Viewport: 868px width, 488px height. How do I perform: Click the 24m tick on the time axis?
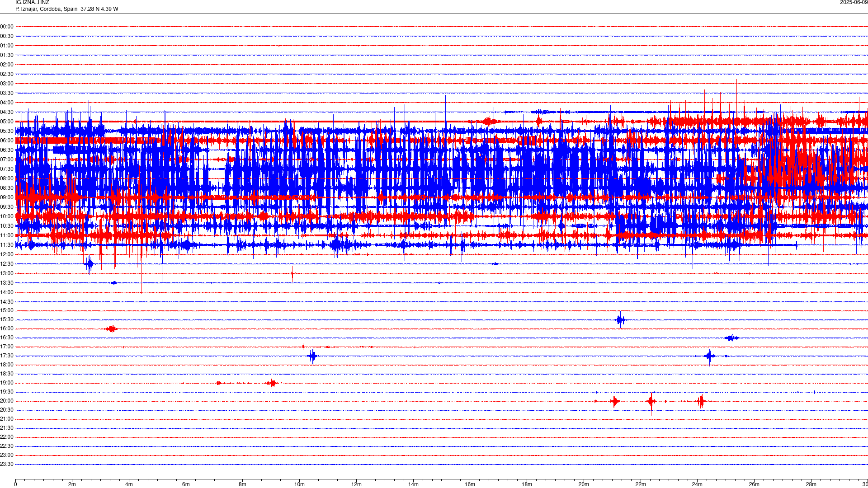[x=697, y=484]
